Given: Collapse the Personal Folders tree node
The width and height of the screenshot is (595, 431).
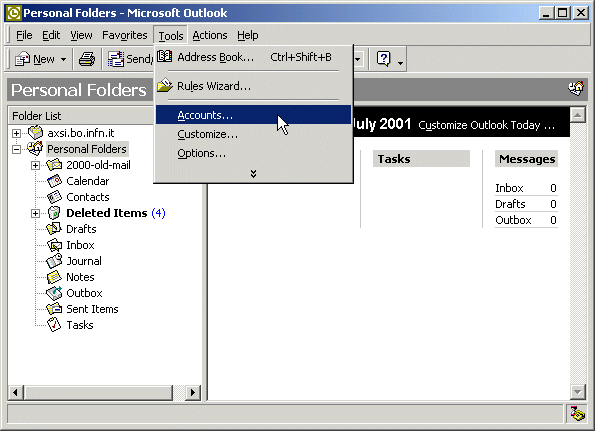Looking at the screenshot, I should pyautogui.click(x=16, y=149).
